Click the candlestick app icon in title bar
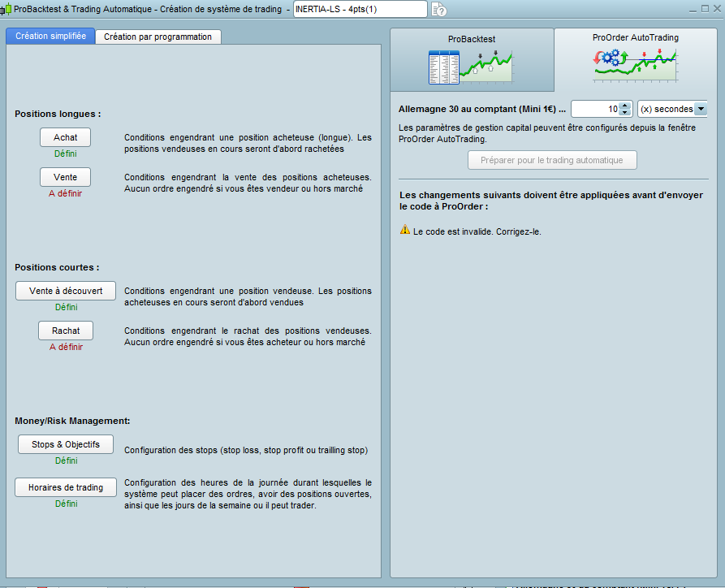This screenshot has height=588, width=725. pyautogui.click(x=6, y=9)
